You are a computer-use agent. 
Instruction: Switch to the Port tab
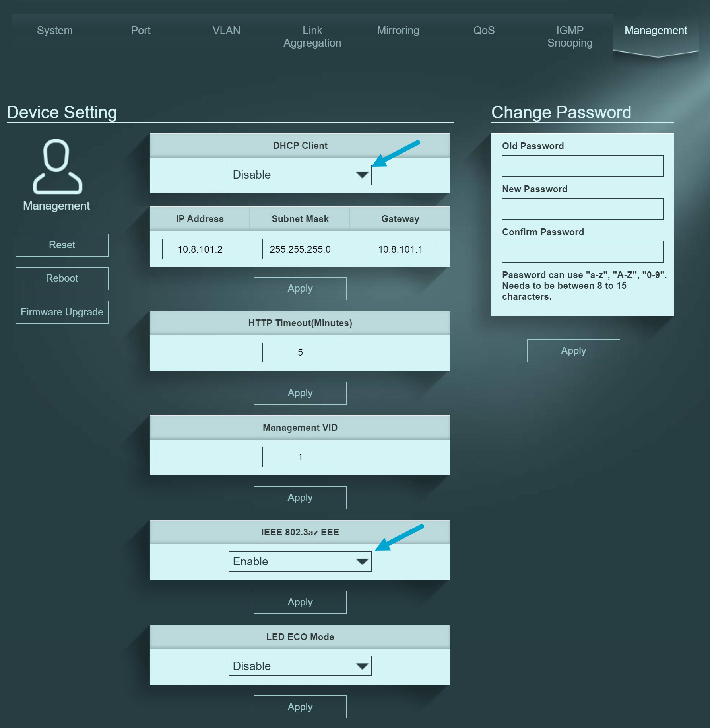(x=140, y=30)
